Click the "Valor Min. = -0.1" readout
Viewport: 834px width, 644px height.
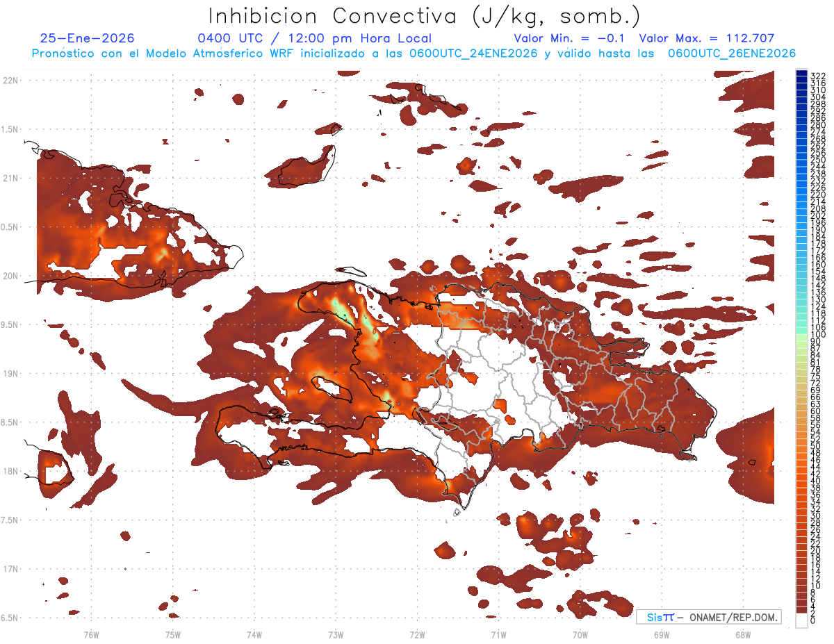click(x=571, y=39)
